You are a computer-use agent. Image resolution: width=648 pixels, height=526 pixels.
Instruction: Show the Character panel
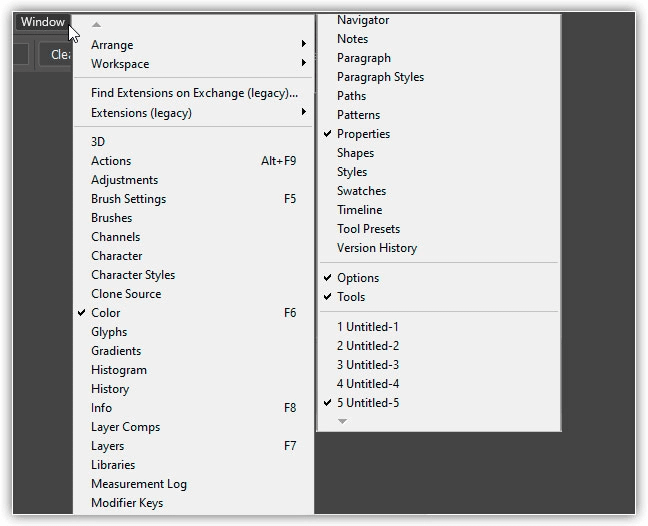(193, 256)
